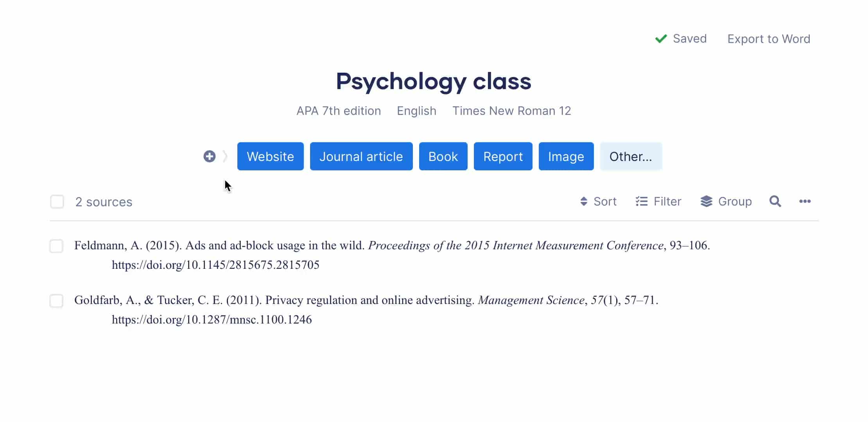
Task: Click the add new source plus icon
Action: pos(209,157)
